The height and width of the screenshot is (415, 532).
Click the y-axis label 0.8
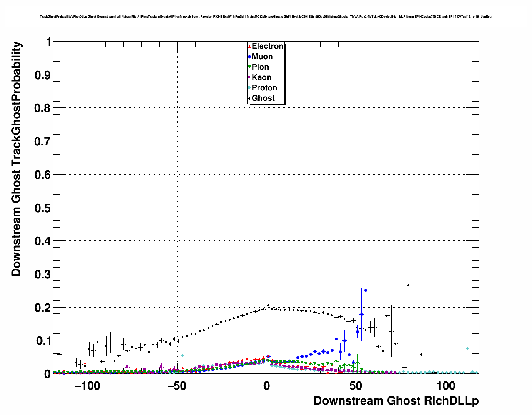[x=43, y=108]
